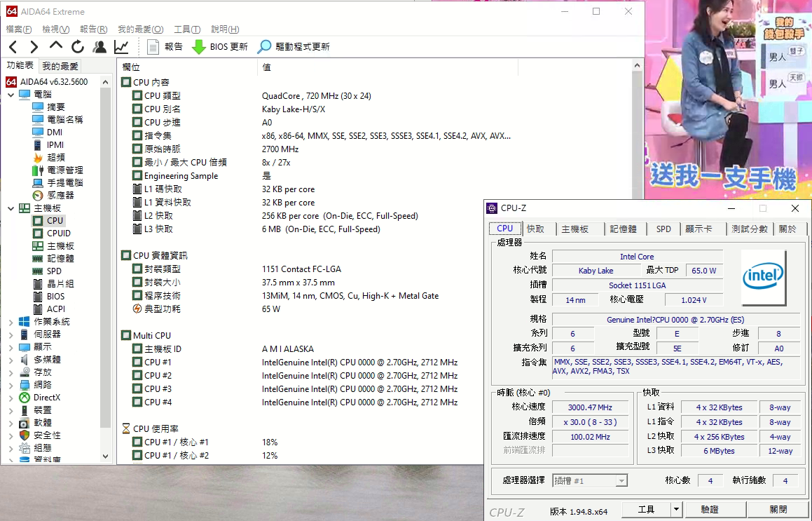Select 感應器 sensor item
The height and width of the screenshot is (521, 812).
pos(60,195)
